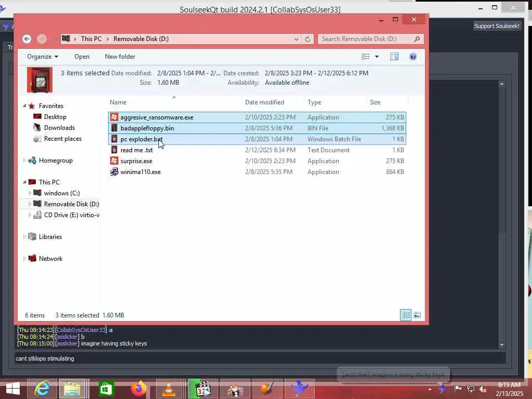The width and height of the screenshot is (532, 399).
Task: Change view using the view layout icon
Action: tap(365, 57)
